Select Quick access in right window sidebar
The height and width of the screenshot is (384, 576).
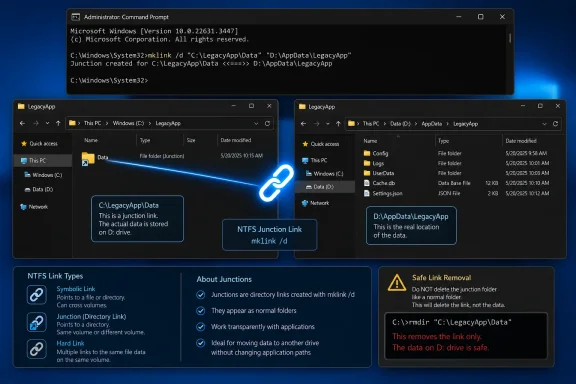[321, 144]
